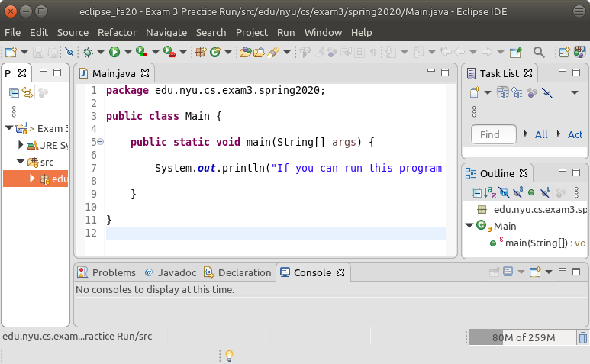Click the lightbulb tip icon in status bar
Viewport: 590px width, 364px height.
(x=227, y=355)
